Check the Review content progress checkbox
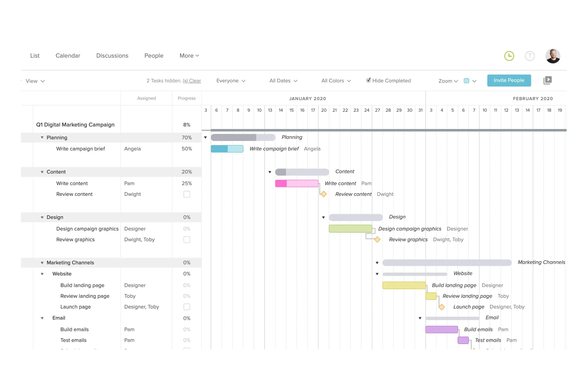Viewport: 588px width, 392px height. (187, 194)
